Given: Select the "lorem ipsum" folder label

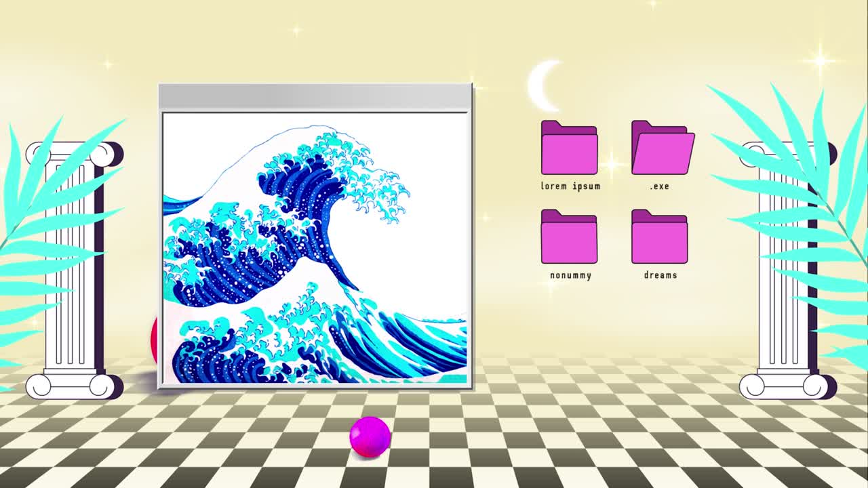Looking at the screenshot, I should (570, 185).
